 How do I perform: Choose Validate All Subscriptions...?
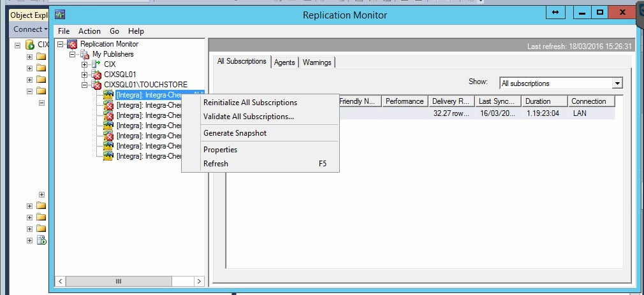[260, 117]
